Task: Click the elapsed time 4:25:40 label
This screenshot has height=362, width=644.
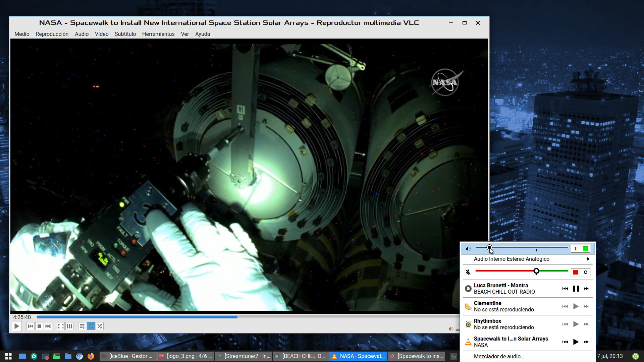Action: [x=22, y=317]
